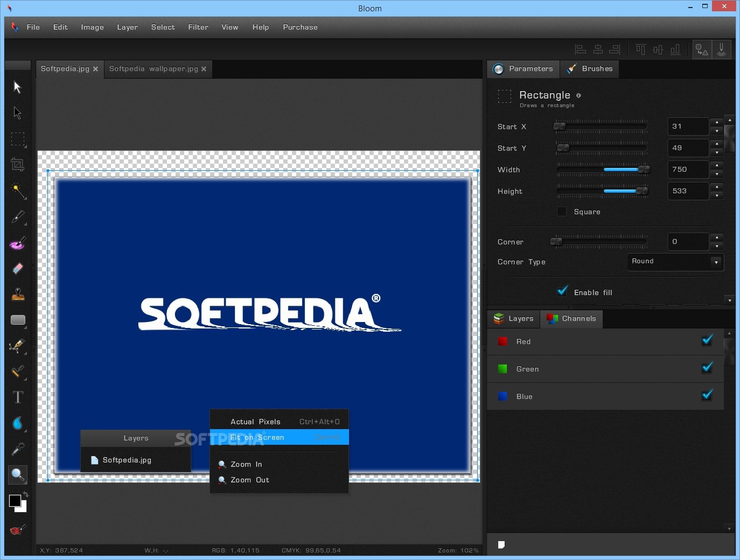
Task: Increase Corner value with up arrow
Action: (716, 237)
